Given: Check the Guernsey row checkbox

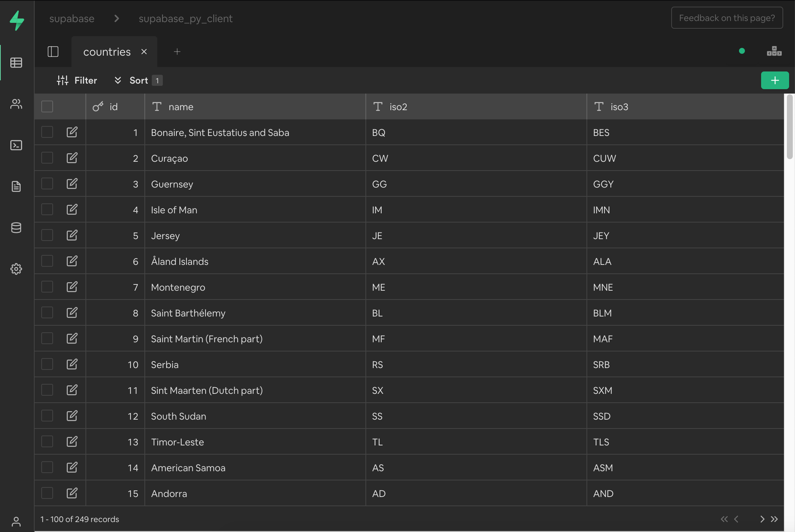Looking at the screenshot, I should 47,183.
